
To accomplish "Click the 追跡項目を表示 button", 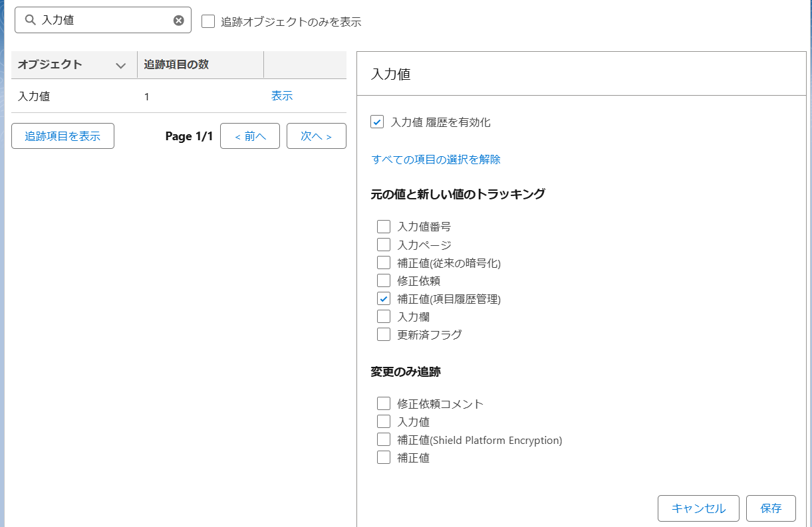I will click(63, 136).
